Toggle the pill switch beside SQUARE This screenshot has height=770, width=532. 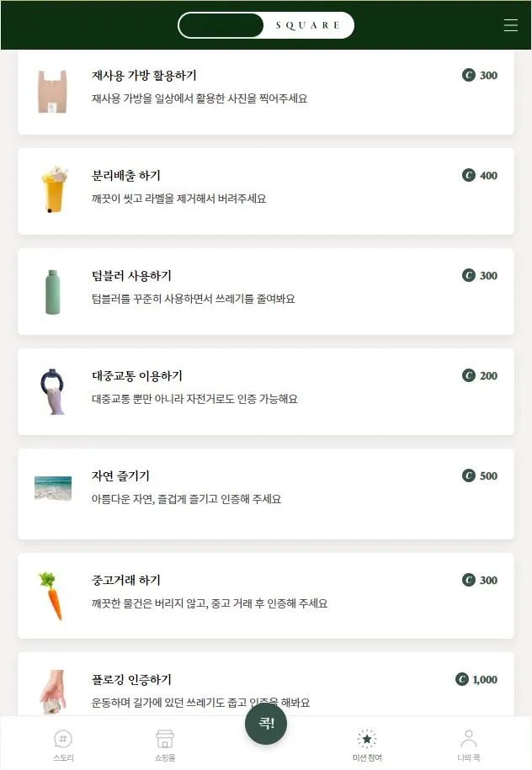coord(221,24)
